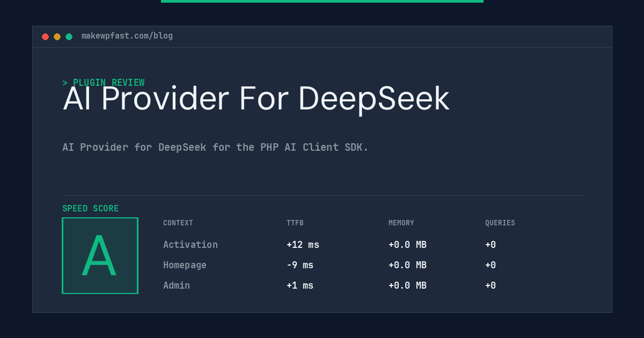Click Activation memory '+0.0 MB' value
The image size is (644, 338).
tap(407, 245)
